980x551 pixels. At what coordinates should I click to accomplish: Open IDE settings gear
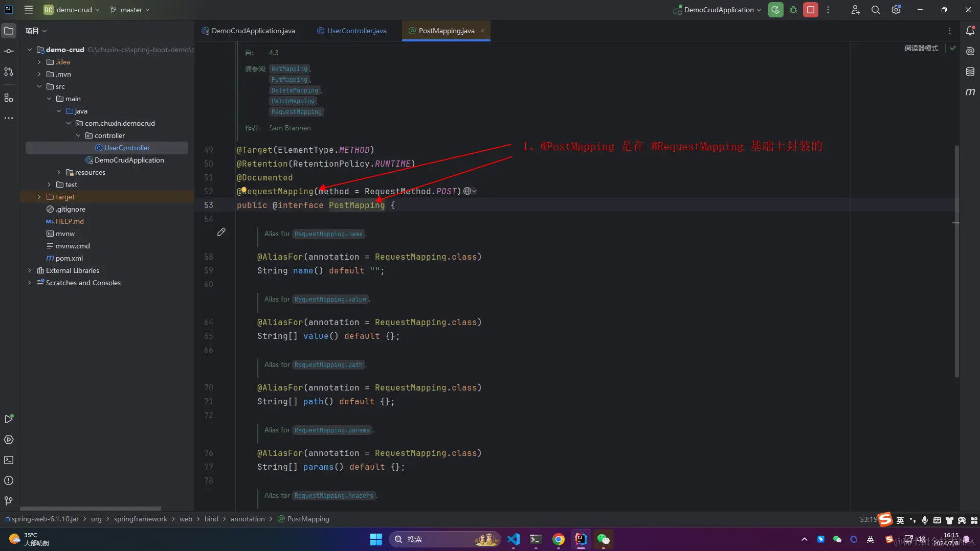(896, 10)
